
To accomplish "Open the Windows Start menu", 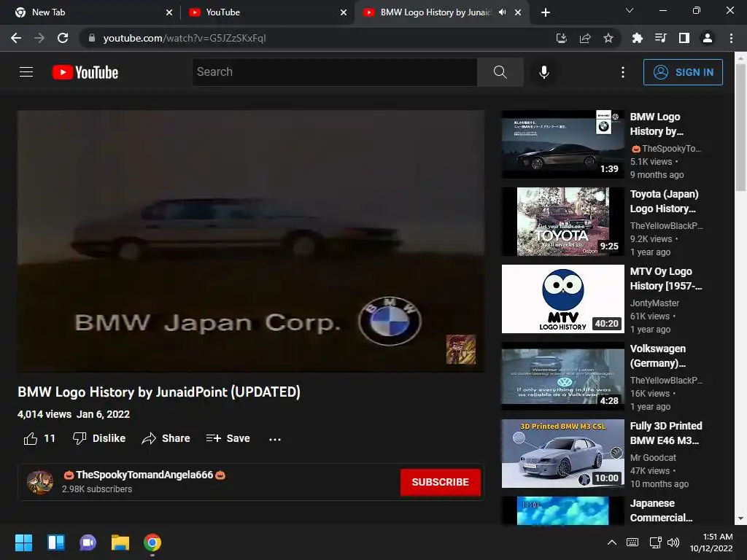I will coord(23,542).
